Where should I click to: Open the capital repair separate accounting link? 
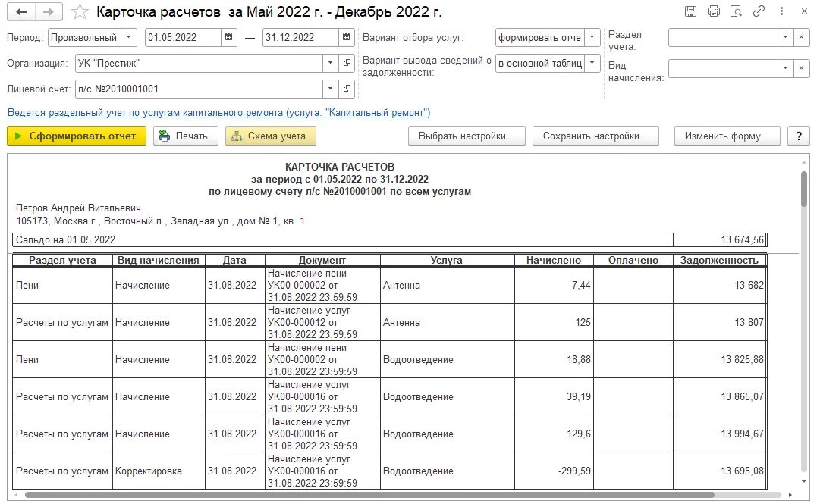click(x=218, y=112)
